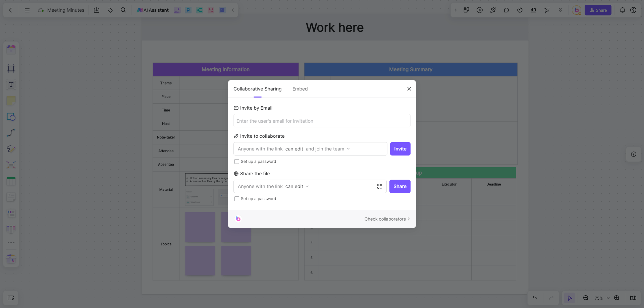Screen dimensions: 644x308
Task: Open the info panel icon
Action: (634, 154)
